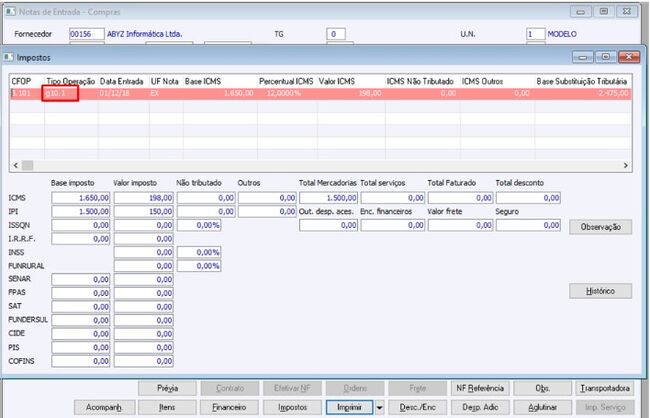
Task: Select the ICMS Base imposto field
Action: coord(80,198)
